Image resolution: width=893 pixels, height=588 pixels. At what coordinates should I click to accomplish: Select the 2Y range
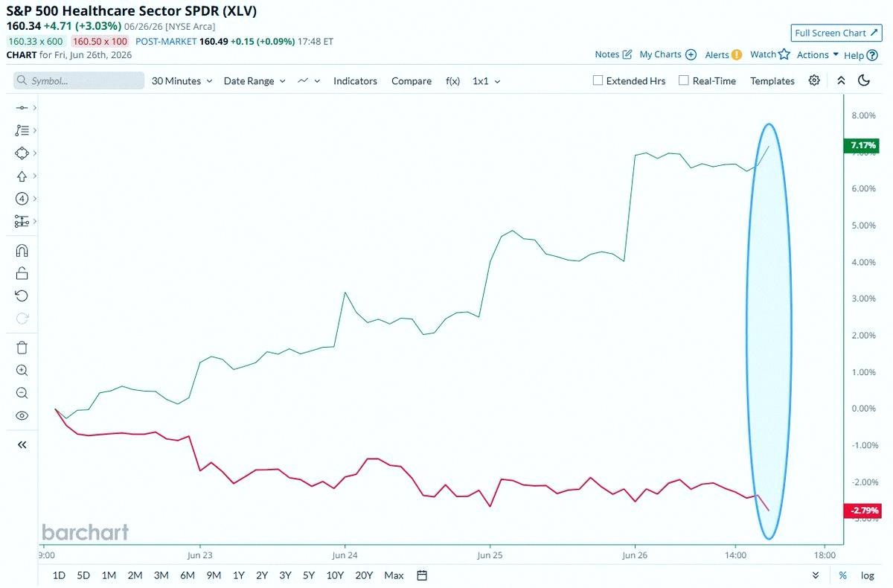[262, 575]
